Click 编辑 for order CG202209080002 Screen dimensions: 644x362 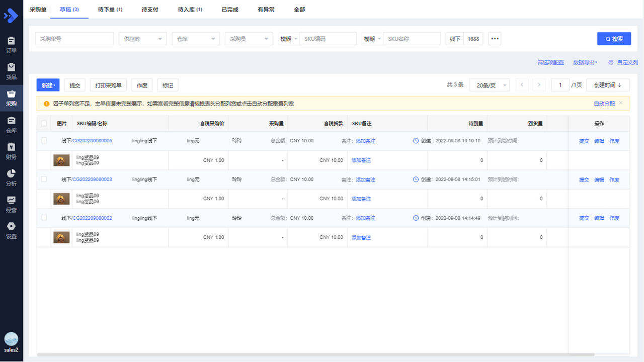(599, 218)
